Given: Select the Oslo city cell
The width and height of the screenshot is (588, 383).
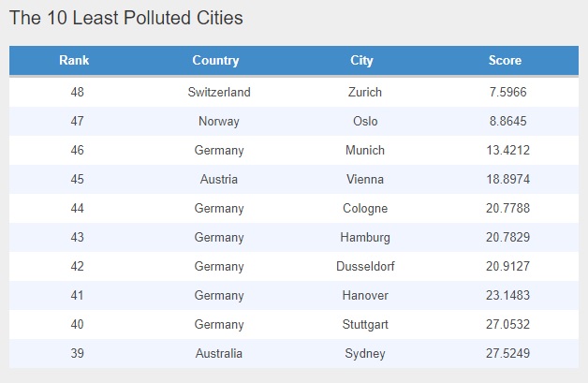Looking at the screenshot, I should coord(365,122).
